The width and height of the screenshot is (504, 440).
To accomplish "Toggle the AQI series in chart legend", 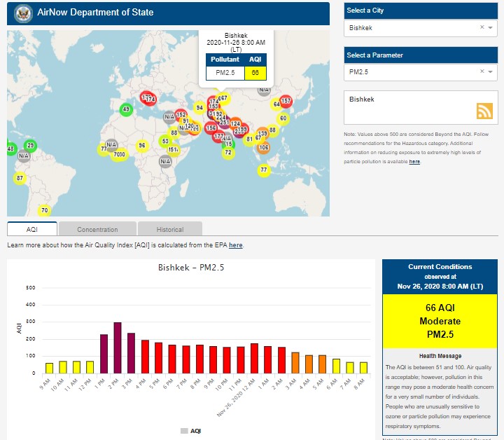I will coord(191,431).
